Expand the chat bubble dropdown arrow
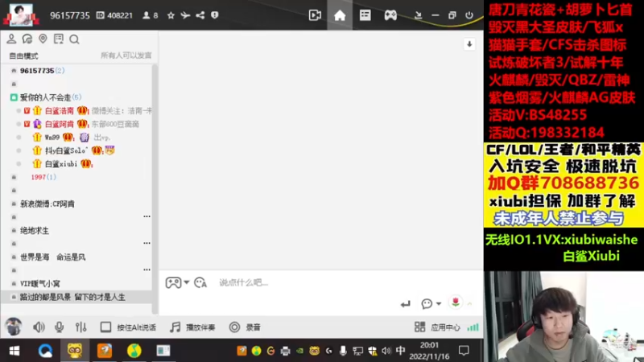This screenshot has width=644, height=362. pos(439,304)
